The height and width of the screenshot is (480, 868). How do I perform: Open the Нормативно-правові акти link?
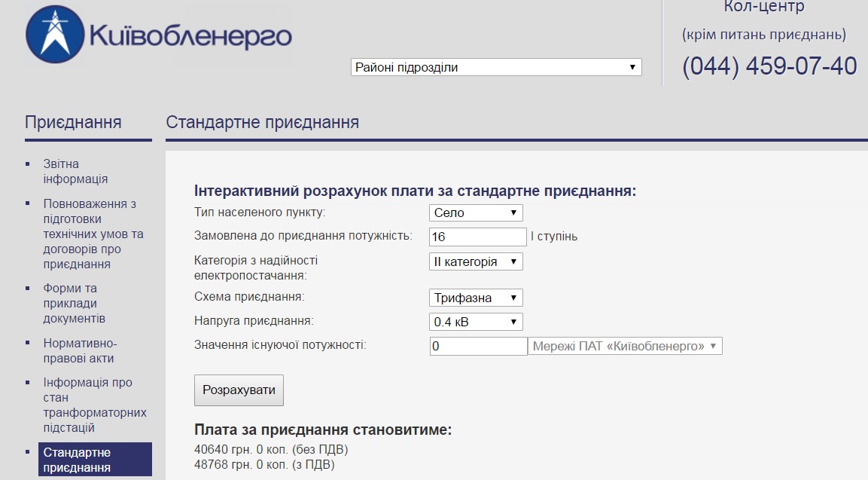[81, 350]
